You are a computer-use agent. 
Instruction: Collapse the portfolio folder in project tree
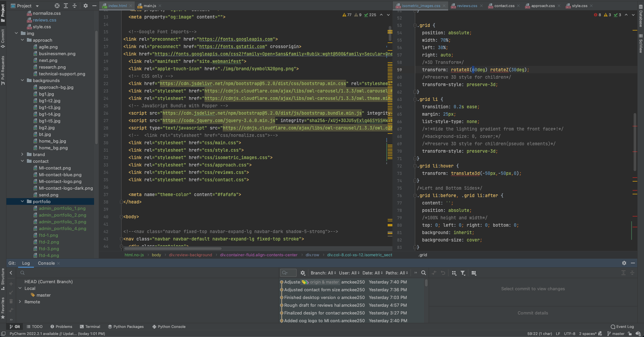click(x=23, y=201)
